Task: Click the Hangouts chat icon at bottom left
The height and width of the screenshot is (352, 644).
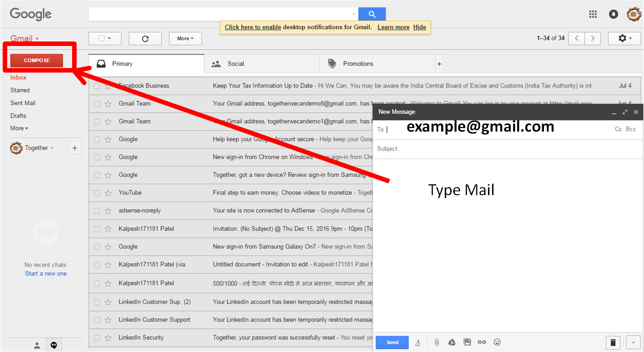Action: [x=54, y=346]
